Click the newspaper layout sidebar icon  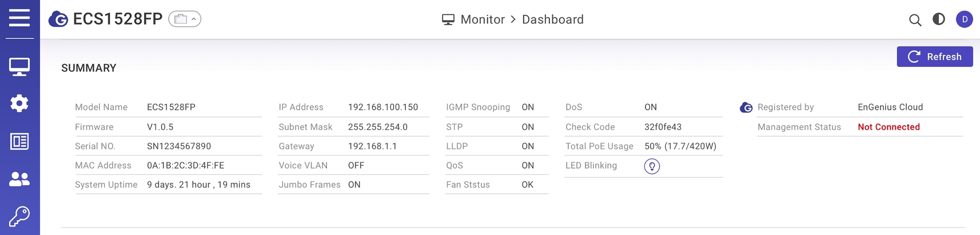[x=19, y=141]
